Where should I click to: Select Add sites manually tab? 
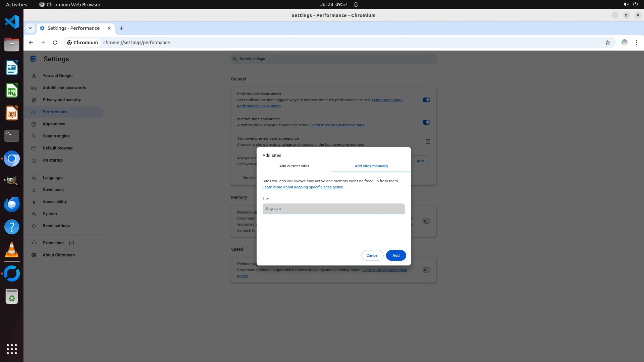click(x=371, y=166)
